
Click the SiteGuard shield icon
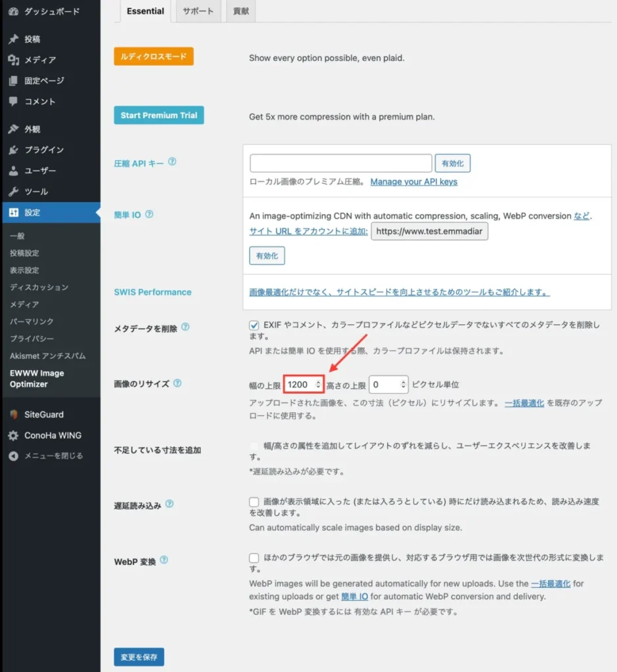click(13, 415)
